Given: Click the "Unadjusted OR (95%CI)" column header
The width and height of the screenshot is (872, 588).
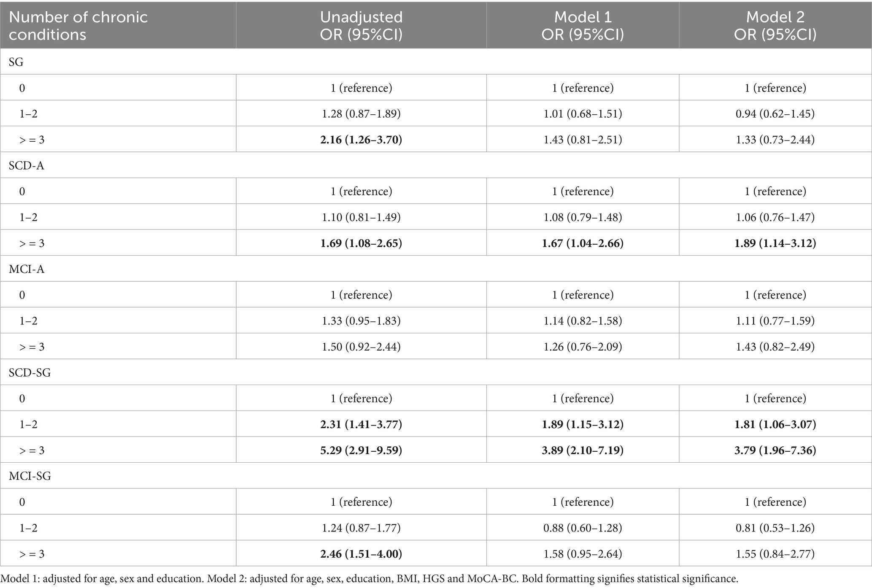Looking at the screenshot, I should pos(361,25).
